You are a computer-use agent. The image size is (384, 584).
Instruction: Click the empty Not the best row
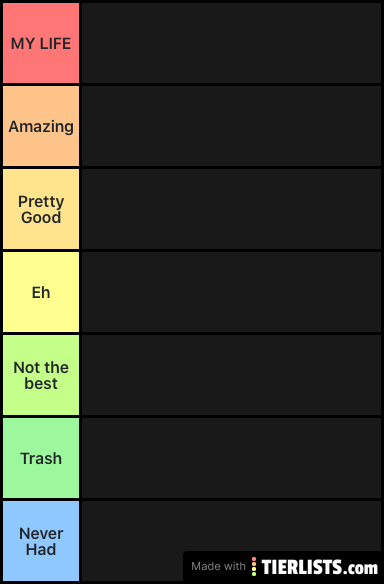pos(231,375)
